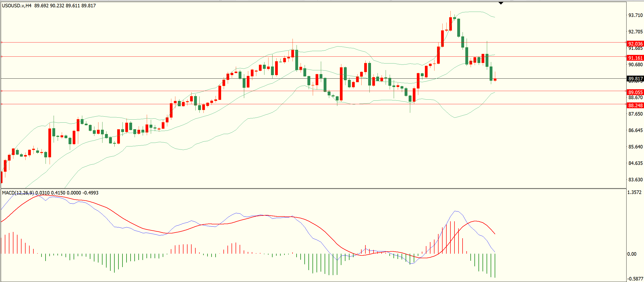Click the 87.650 price axis label
The image size is (644, 282).
pyautogui.click(x=635, y=114)
